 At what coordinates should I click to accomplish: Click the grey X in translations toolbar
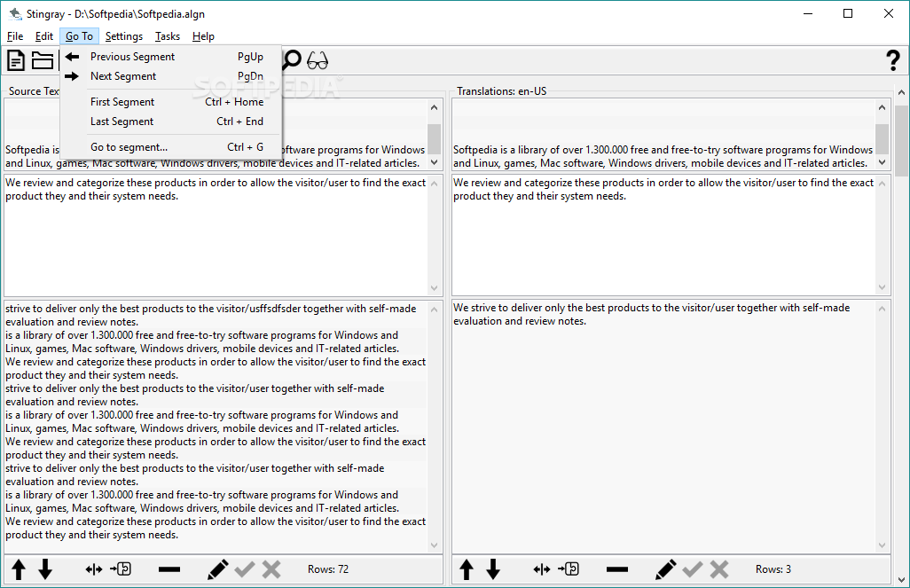(x=719, y=569)
